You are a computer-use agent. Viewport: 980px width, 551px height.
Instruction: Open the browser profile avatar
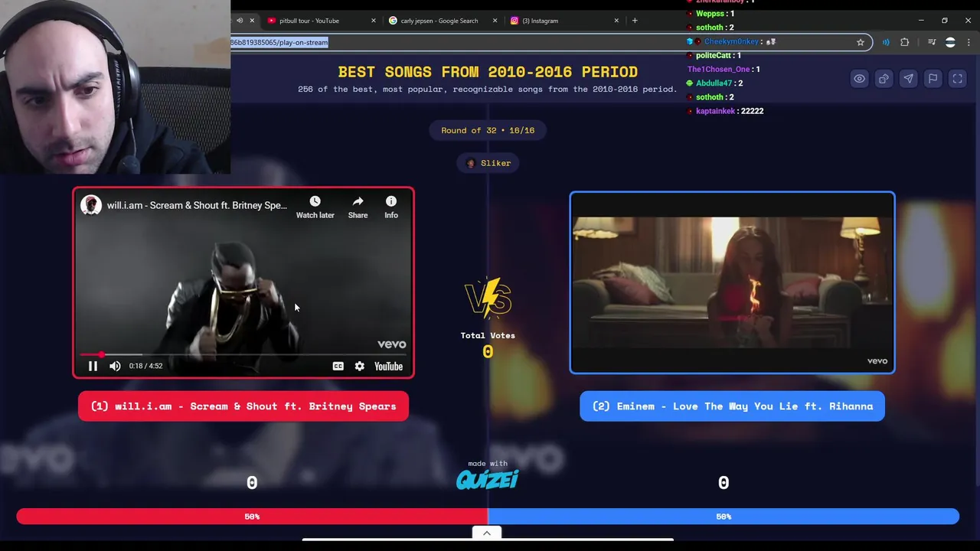(x=950, y=42)
